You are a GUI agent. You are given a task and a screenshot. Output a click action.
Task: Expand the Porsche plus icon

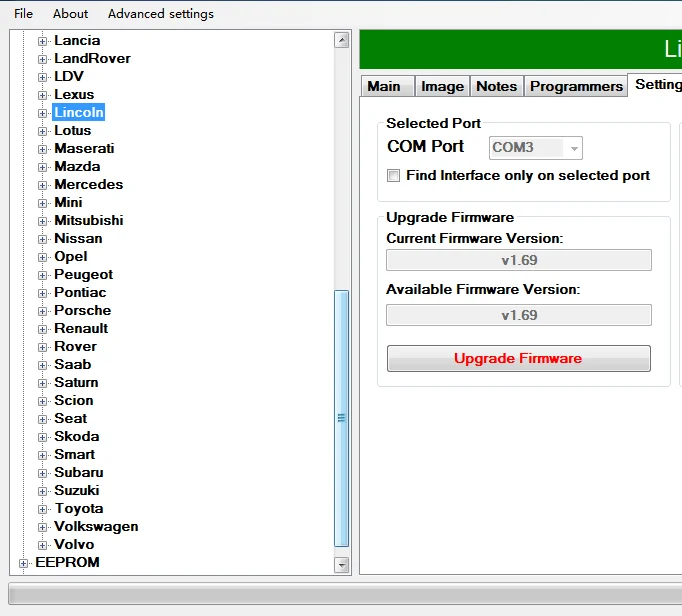click(42, 311)
